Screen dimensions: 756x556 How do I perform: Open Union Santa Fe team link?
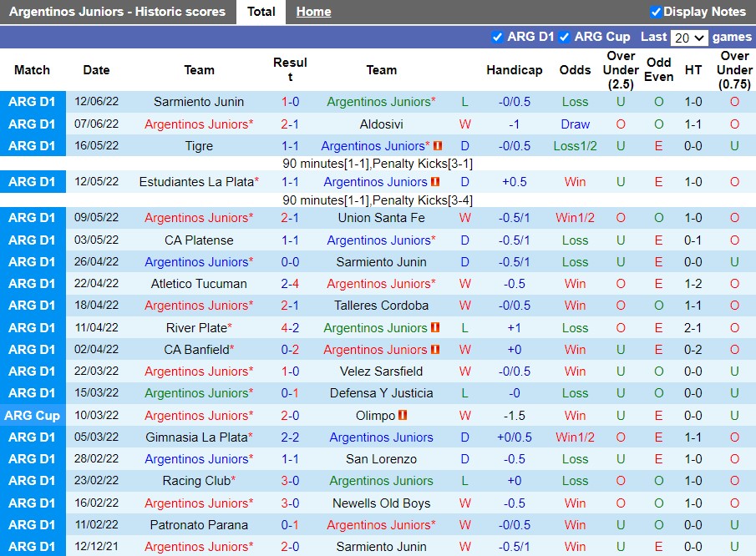(381, 218)
